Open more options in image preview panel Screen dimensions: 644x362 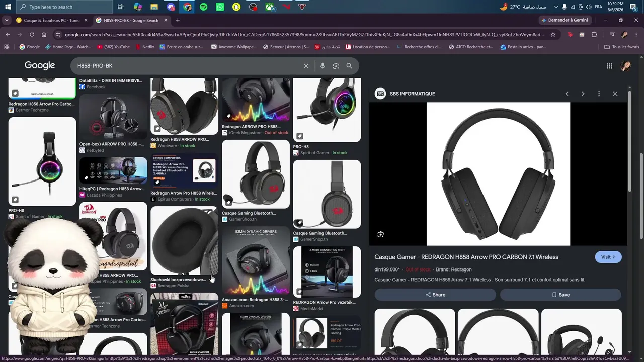click(599, 94)
